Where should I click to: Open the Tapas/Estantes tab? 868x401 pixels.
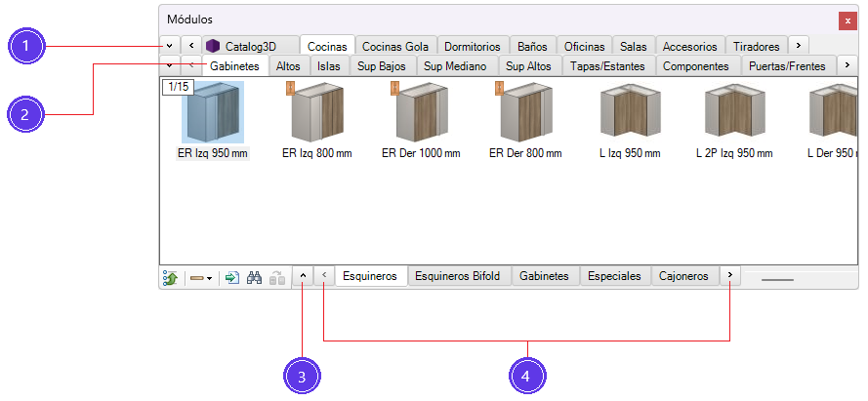[x=607, y=66]
